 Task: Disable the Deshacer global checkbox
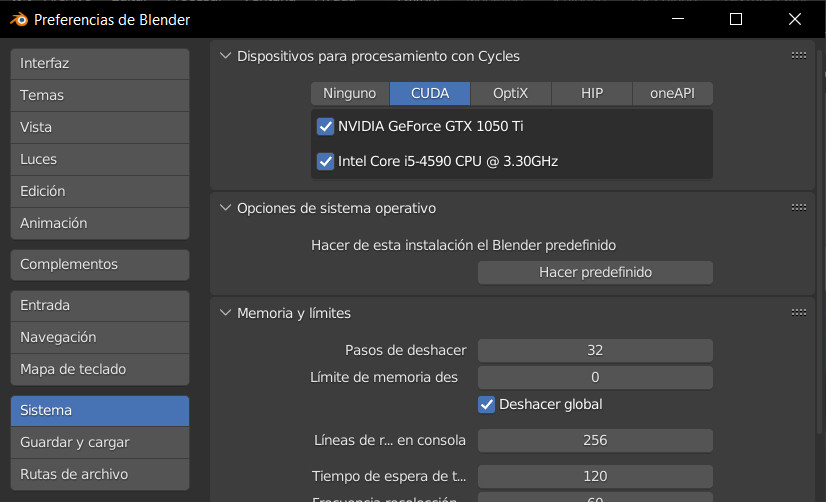[486, 405]
